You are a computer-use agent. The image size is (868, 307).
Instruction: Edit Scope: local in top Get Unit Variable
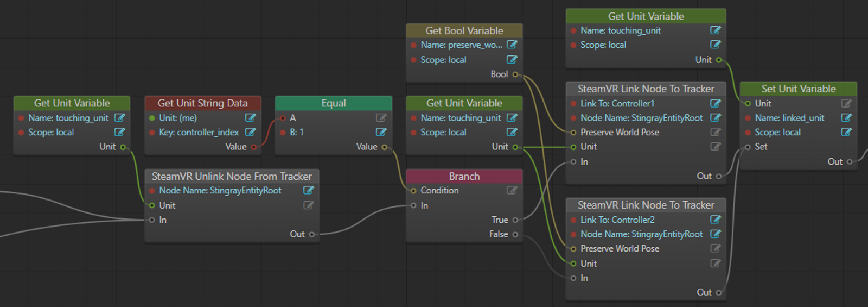716,45
